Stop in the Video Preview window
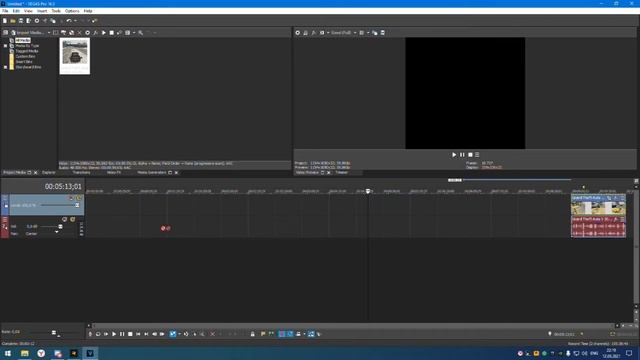The width and height of the screenshot is (640, 360). tap(470, 155)
